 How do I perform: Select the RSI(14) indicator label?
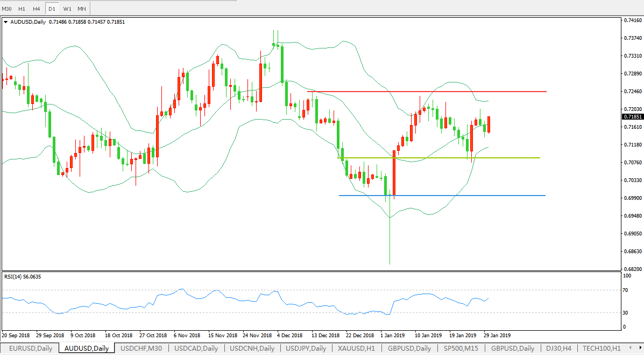pyautogui.click(x=22, y=277)
